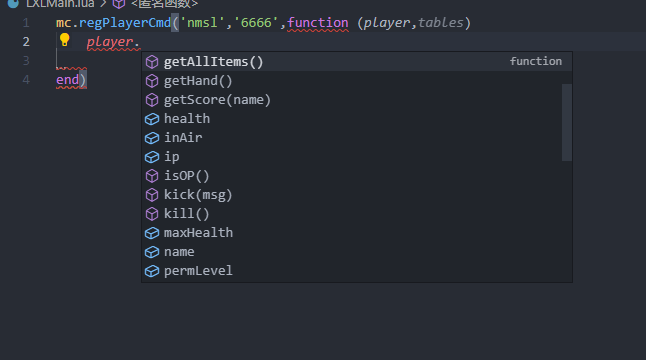646x360 pixels.
Task: Select the getAllItems() suggestion
Action: coord(357,61)
